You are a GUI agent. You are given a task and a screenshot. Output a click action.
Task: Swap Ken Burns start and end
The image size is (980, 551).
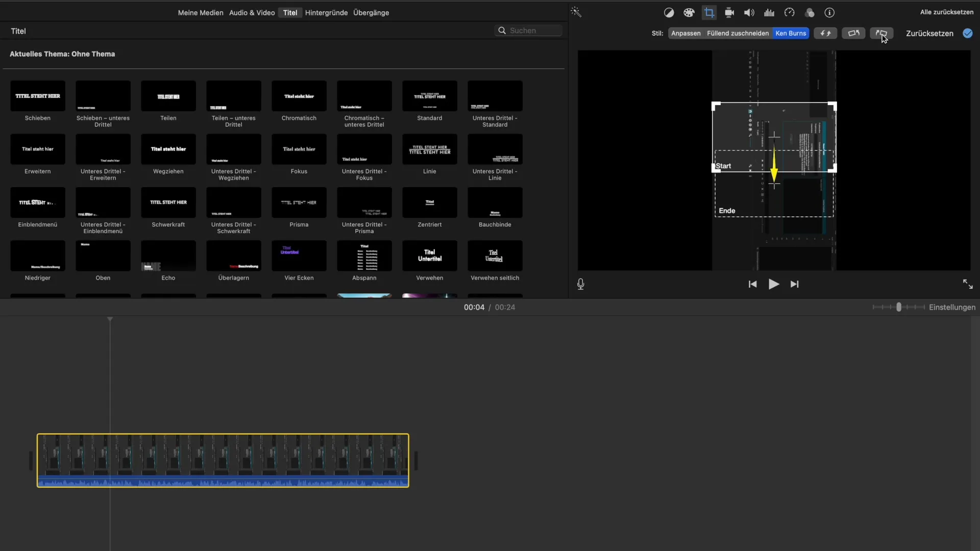(825, 33)
